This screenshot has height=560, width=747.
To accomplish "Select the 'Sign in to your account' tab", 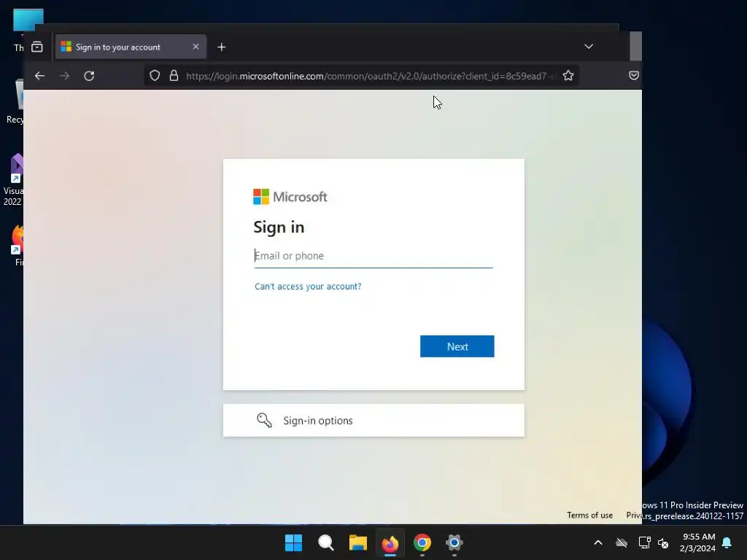I will tap(131, 47).
